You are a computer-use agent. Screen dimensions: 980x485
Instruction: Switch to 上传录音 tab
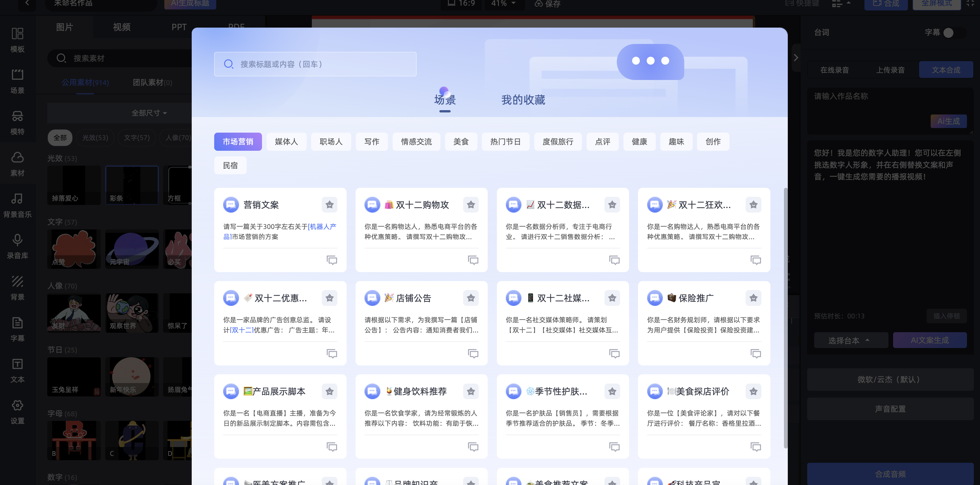890,70
